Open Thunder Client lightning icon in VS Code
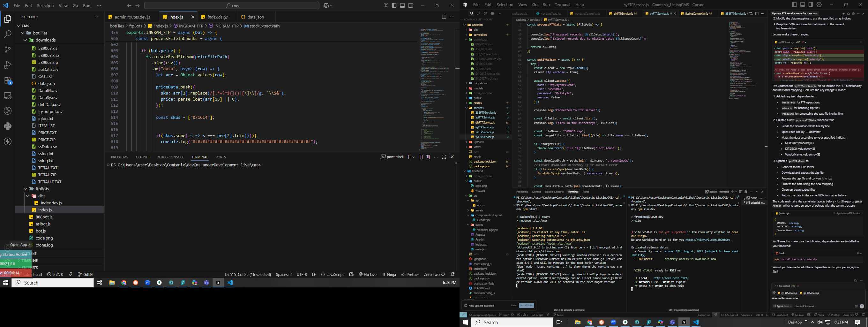This screenshot has width=868, height=327. (x=7, y=141)
